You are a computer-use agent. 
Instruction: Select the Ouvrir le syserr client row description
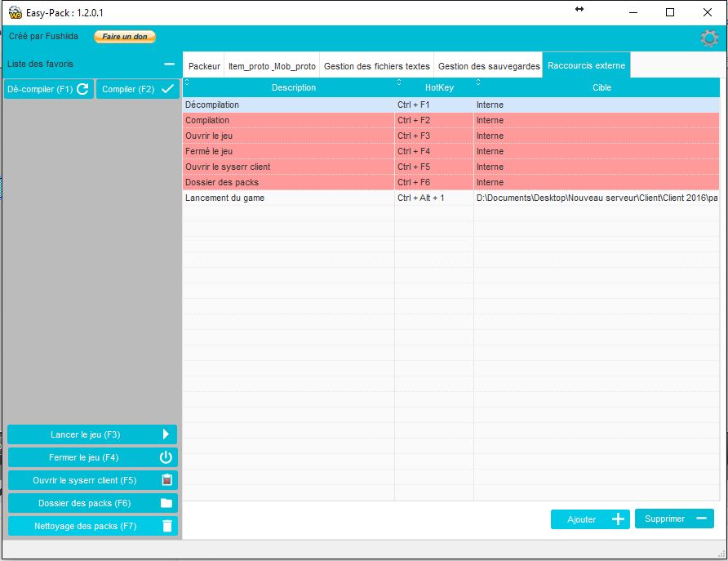[x=228, y=167]
